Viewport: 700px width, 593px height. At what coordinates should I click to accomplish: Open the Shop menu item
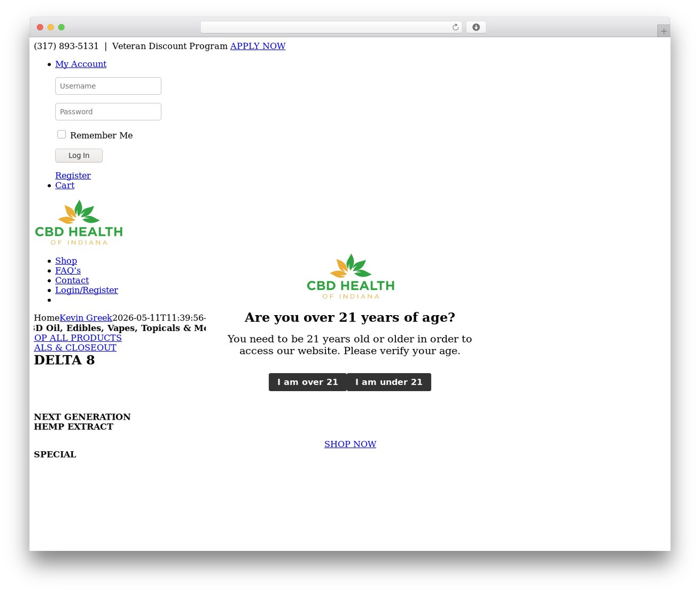(66, 261)
